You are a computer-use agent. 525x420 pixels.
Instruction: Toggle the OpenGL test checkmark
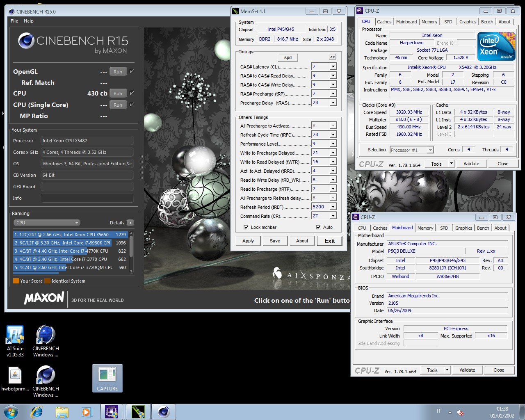132,71
